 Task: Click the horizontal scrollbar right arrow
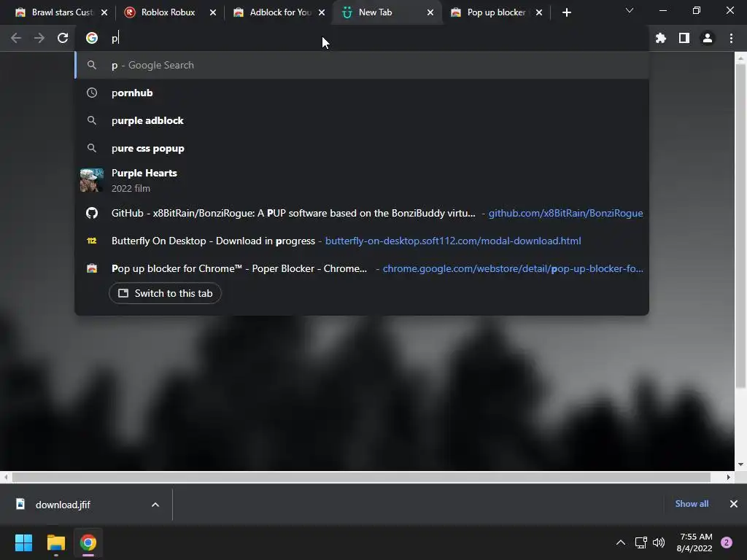pyautogui.click(x=729, y=477)
